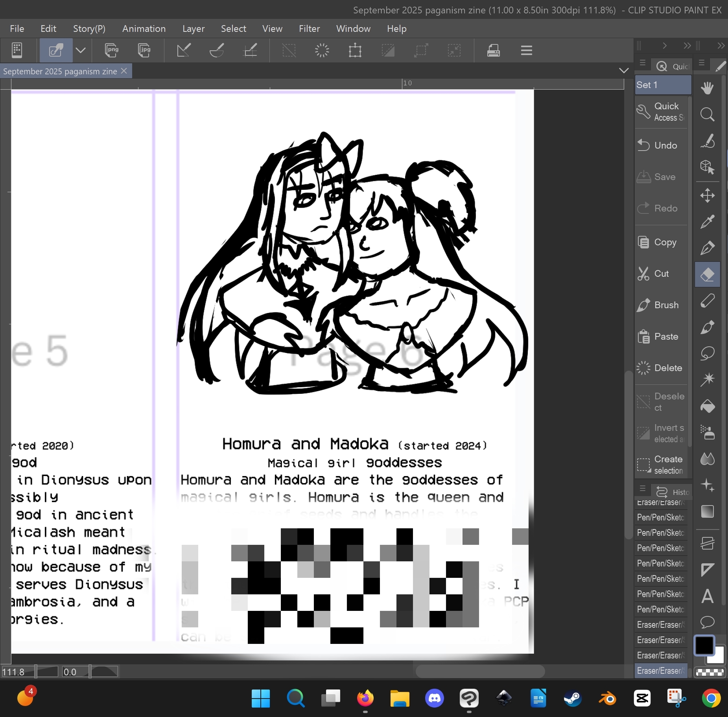
Task: Click the export JPG toolbar icon
Action: [144, 50]
